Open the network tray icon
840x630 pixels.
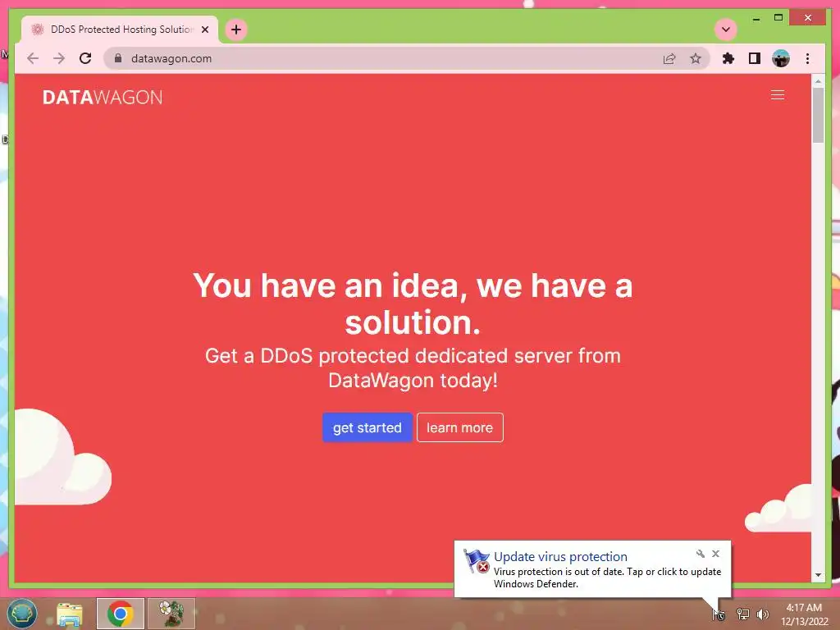pos(742,614)
